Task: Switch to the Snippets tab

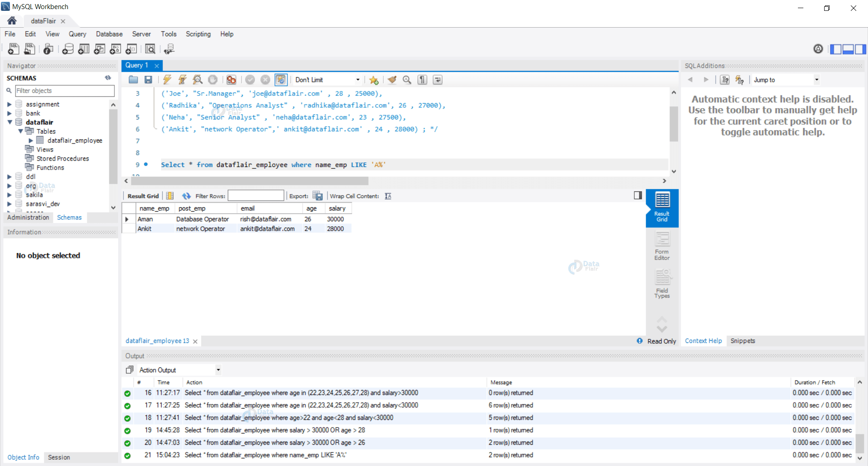Action: 743,341
